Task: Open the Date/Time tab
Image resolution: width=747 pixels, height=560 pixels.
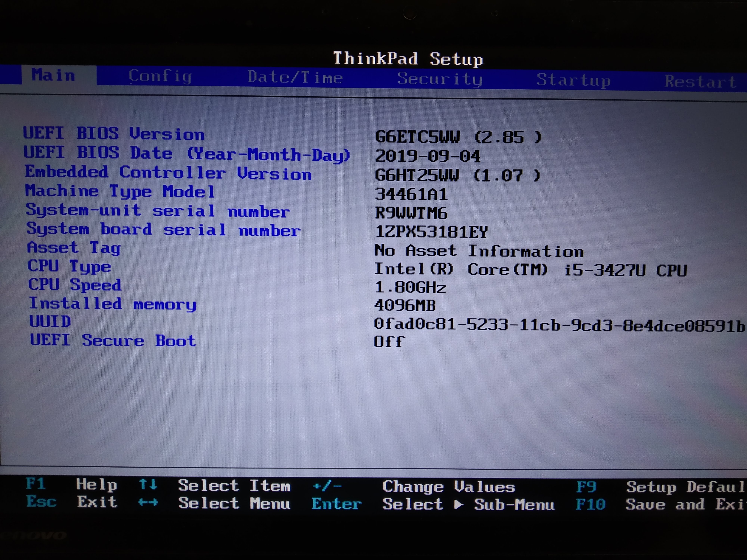Action: click(295, 77)
